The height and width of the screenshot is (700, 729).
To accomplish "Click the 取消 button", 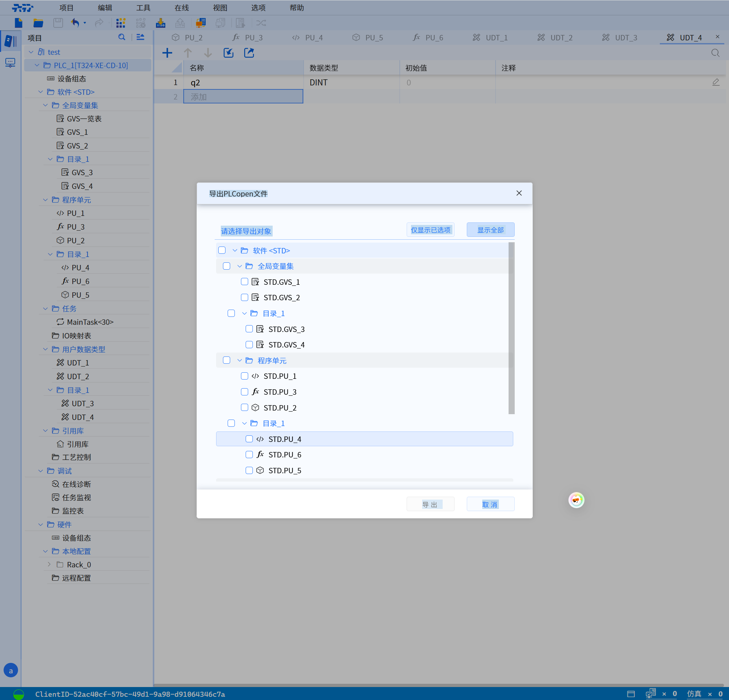I will point(490,504).
